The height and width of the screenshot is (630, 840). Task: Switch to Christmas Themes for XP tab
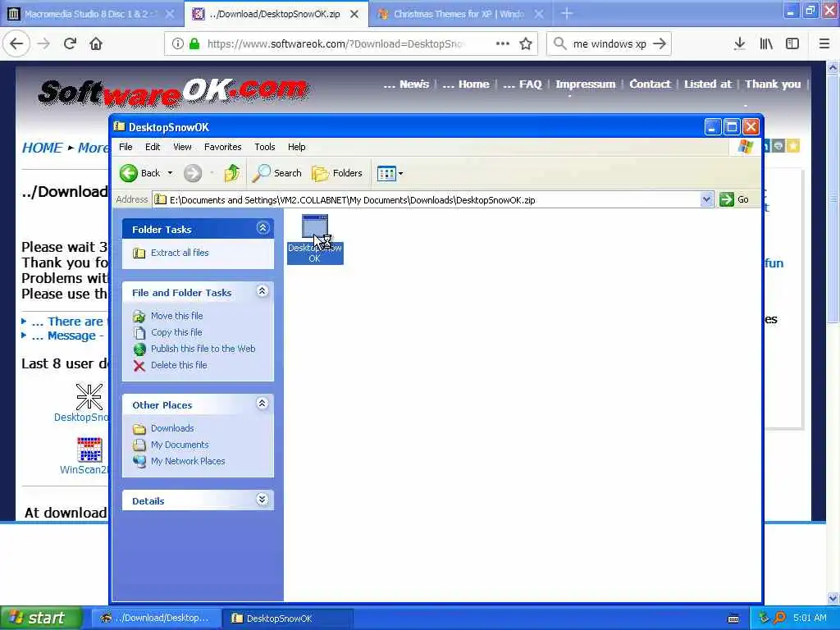pos(459,14)
